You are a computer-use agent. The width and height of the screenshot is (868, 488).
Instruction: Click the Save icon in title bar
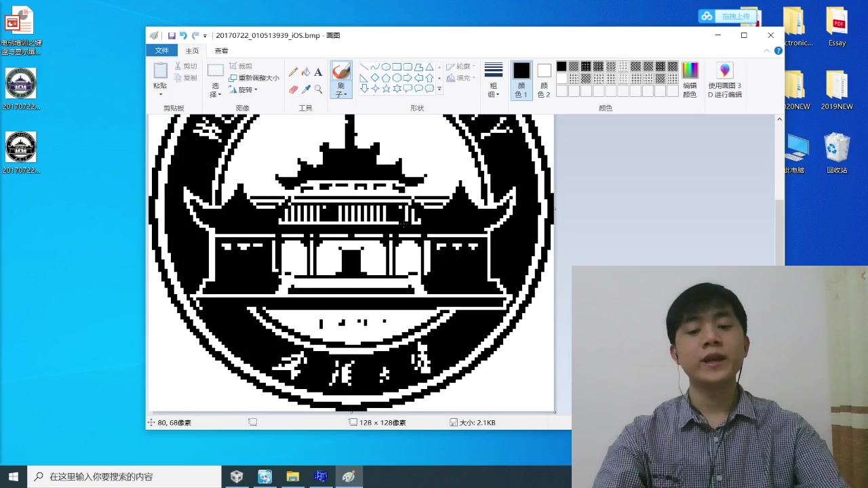(x=172, y=35)
